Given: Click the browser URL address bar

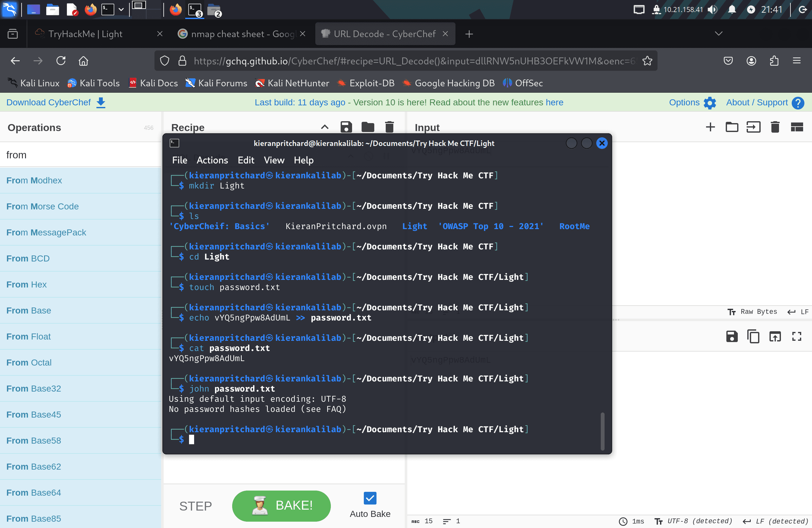Looking at the screenshot, I should pos(406,61).
